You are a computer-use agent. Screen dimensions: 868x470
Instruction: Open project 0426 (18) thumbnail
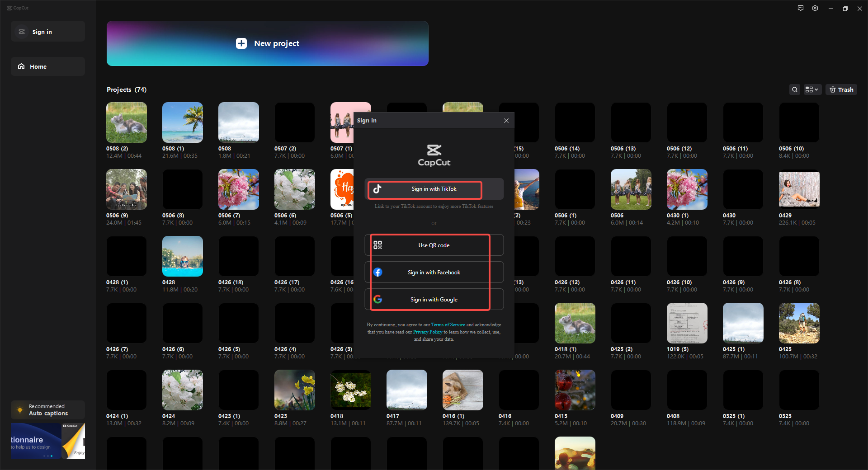(x=239, y=256)
